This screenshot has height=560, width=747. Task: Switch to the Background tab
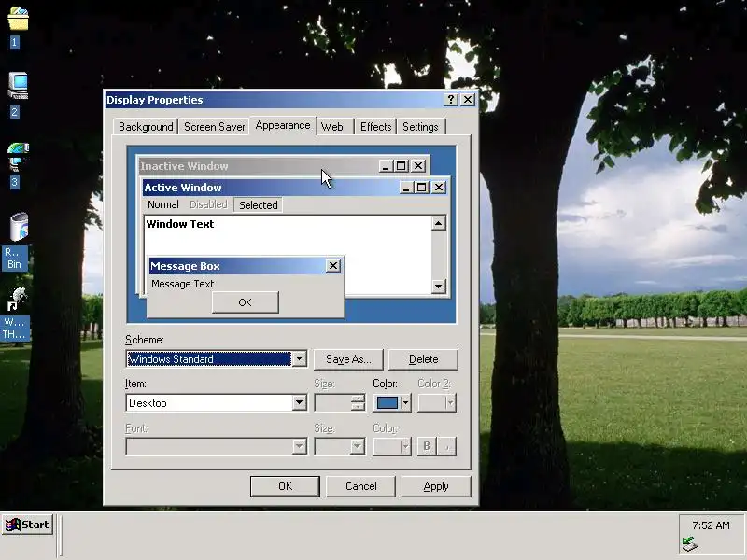[x=146, y=127]
